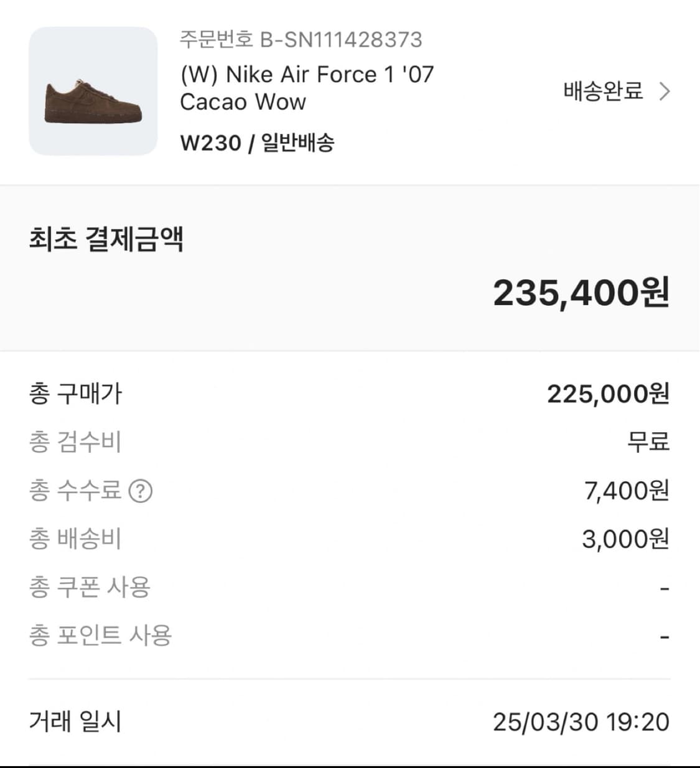The width and height of the screenshot is (700, 768).
Task: Tap the 3,000원 shipping fee amount
Action: (625, 539)
